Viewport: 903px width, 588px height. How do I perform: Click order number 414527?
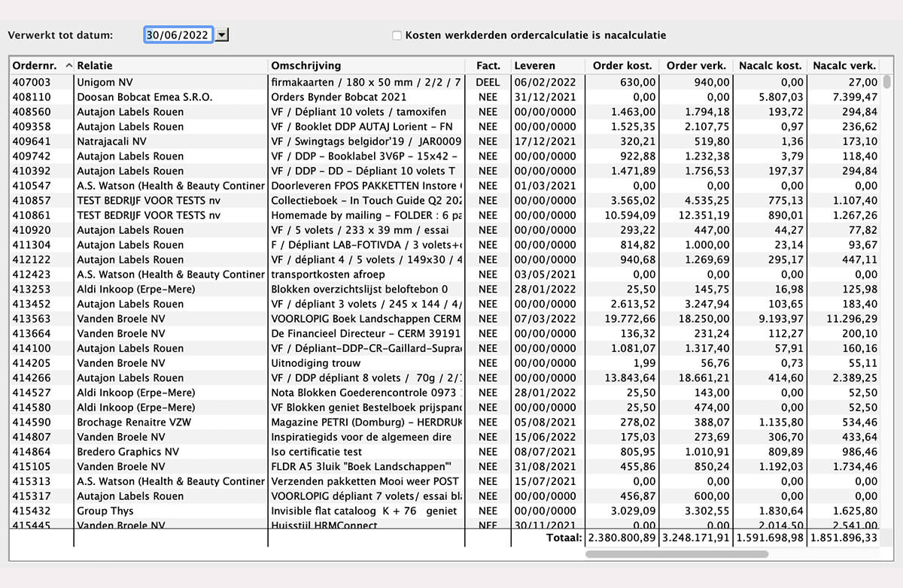click(32, 393)
